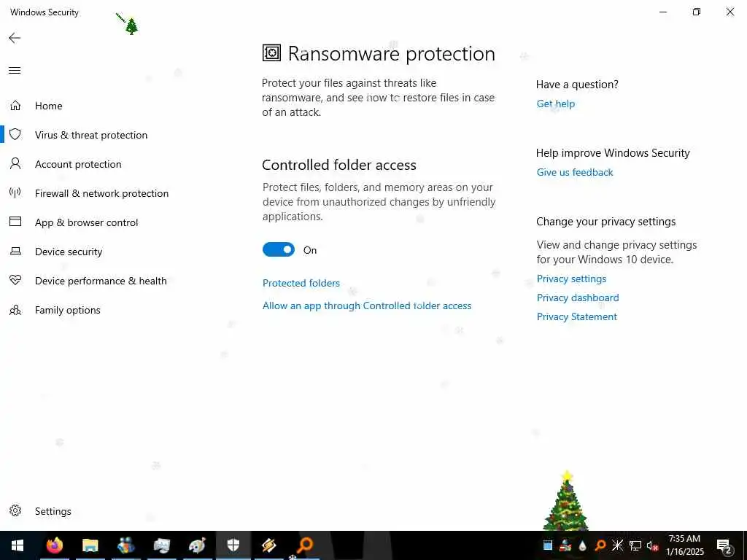Open the notification action center

[x=724, y=545]
